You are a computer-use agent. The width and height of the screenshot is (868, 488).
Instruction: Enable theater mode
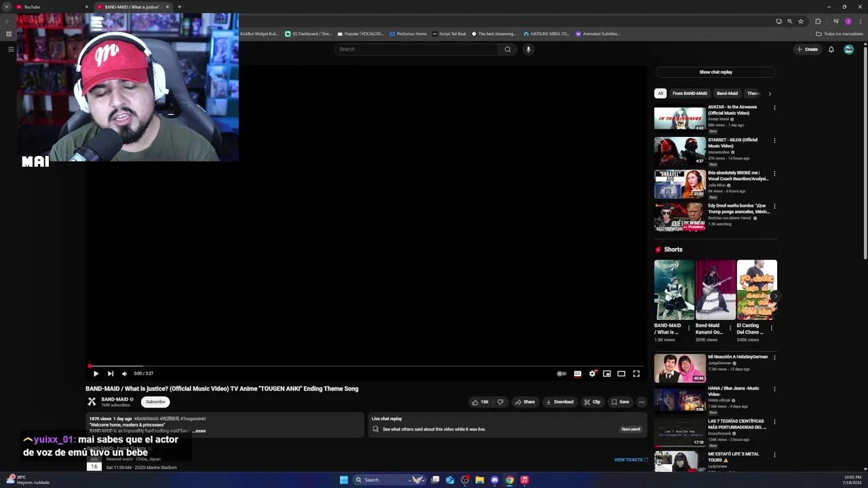(x=621, y=373)
